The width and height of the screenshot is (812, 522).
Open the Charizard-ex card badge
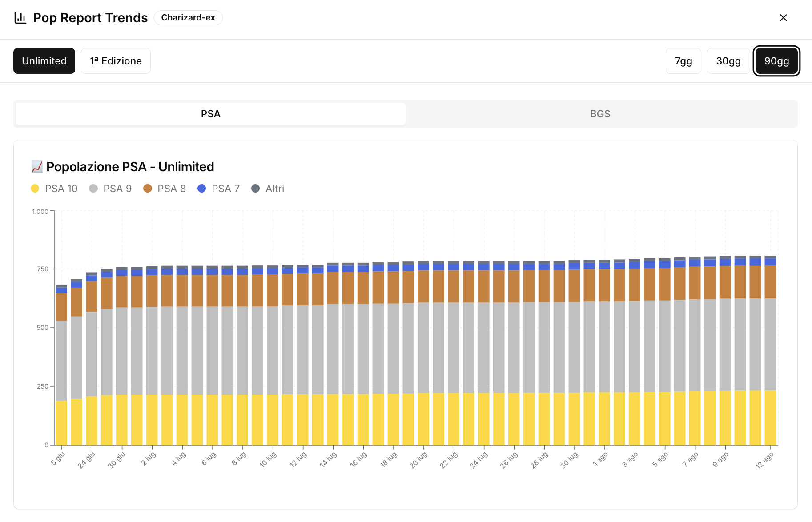point(188,18)
